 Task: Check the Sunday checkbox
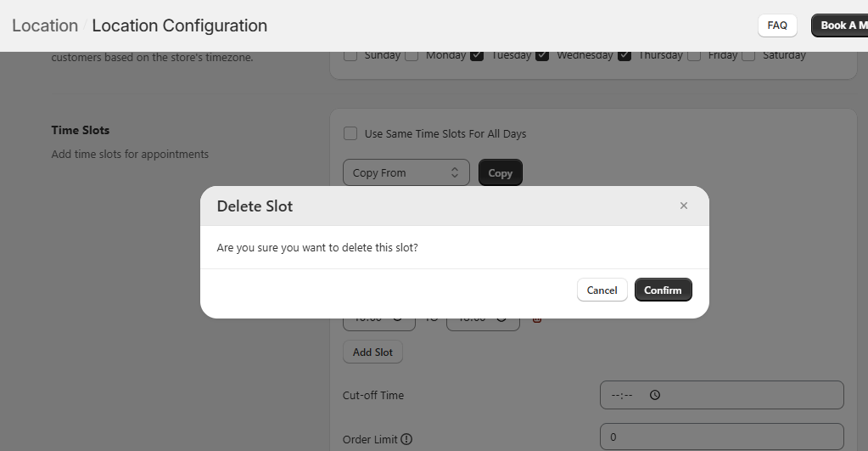(x=350, y=56)
